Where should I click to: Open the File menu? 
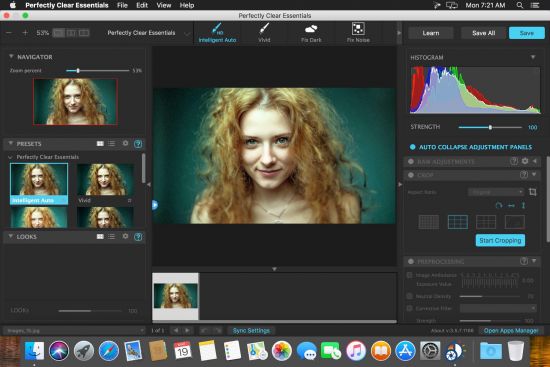click(122, 5)
